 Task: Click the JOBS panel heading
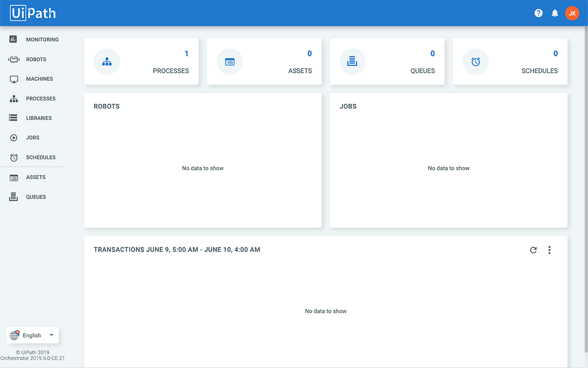coord(348,106)
